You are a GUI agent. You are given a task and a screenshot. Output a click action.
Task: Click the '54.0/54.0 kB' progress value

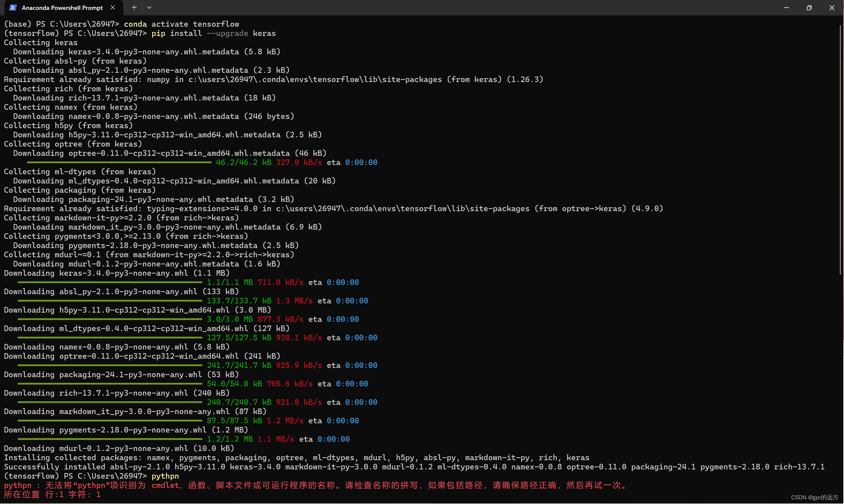(234, 384)
